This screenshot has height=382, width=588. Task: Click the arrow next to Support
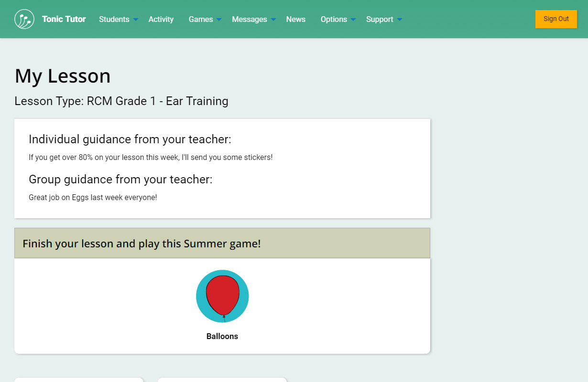click(x=400, y=20)
